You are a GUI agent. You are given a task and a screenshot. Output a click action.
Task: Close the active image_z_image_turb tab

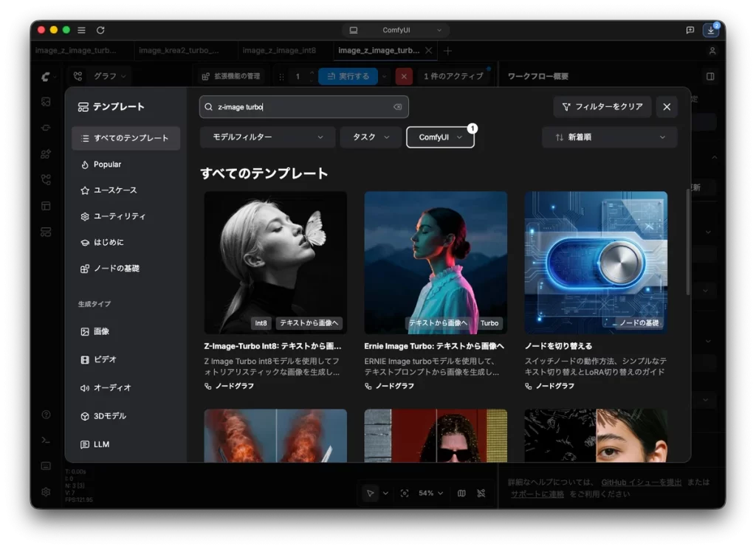(x=428, y=51)
